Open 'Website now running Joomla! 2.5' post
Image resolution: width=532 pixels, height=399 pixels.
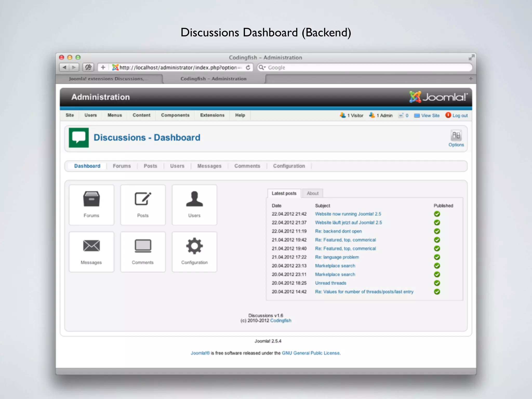pos(348,214)
